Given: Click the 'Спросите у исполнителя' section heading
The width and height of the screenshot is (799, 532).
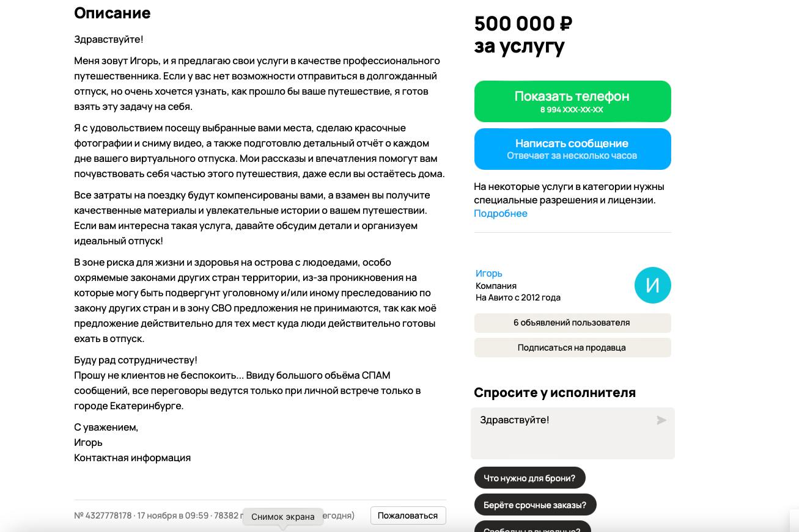Looking at the screenshot, I should (x=554, y=393).
